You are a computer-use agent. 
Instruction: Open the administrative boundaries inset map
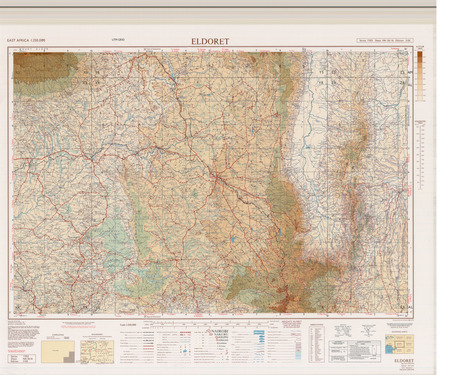click(x=97, y=351)
